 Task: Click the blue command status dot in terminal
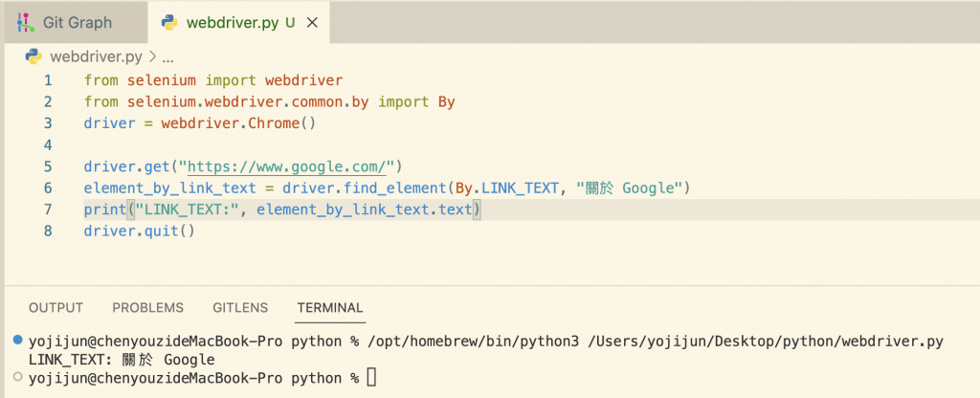pyautogui.click(x=17, y=341)
